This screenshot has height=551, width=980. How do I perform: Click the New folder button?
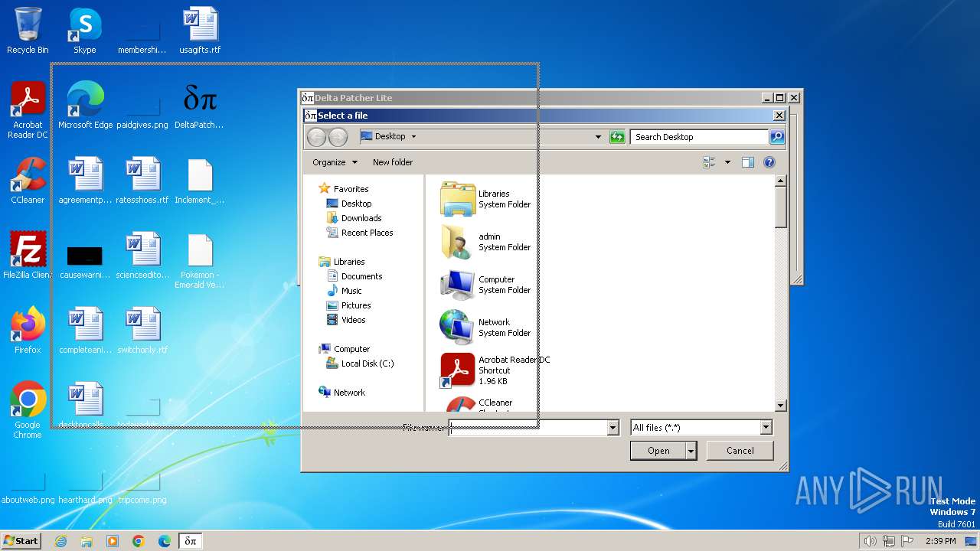(393, 162)
